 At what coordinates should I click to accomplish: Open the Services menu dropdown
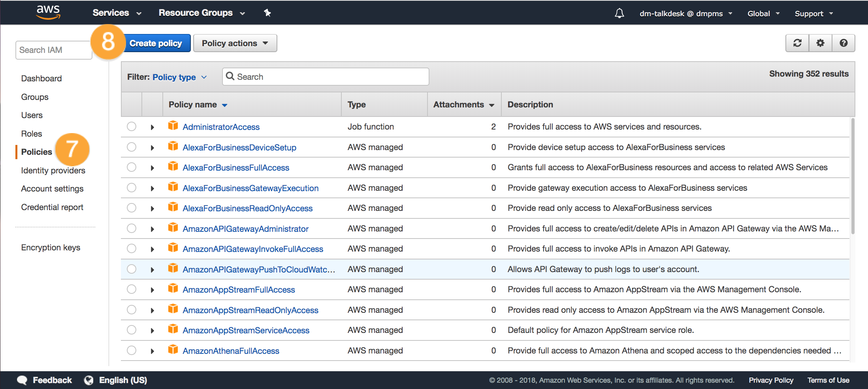[x=117, y=13]
